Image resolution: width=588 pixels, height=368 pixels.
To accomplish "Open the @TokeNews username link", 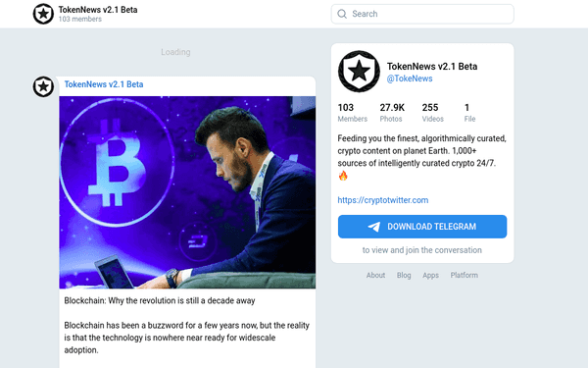I will click(x=410, y=79).
